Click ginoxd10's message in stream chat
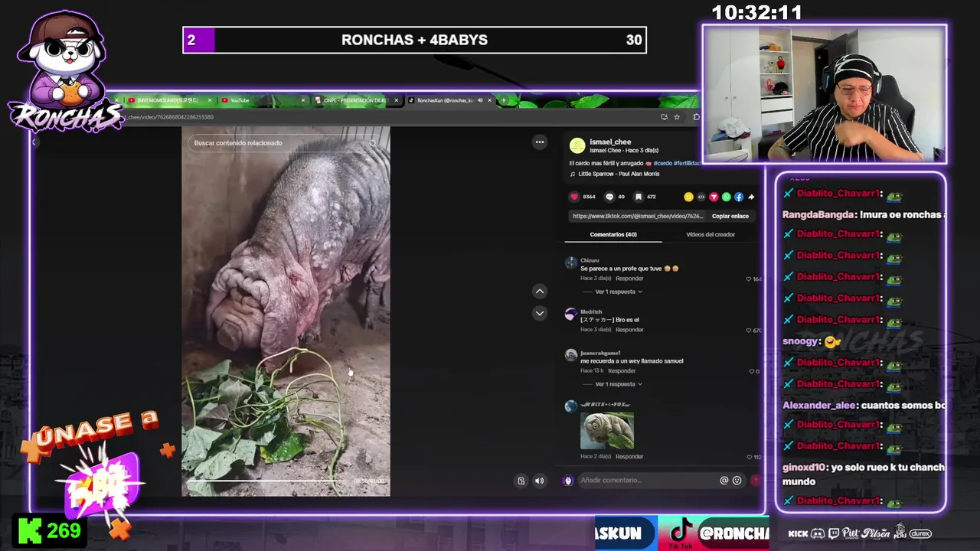 pos(864,474)
